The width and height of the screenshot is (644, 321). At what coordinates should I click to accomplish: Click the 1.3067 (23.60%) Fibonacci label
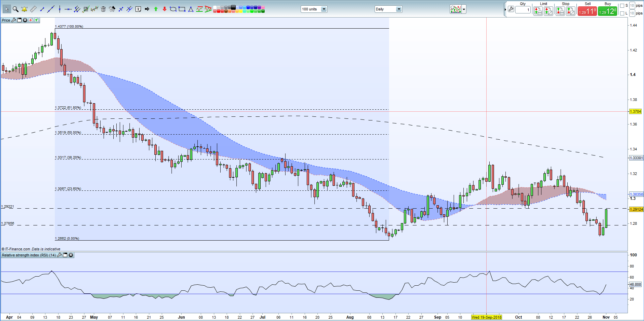click(x=68, y=189)
